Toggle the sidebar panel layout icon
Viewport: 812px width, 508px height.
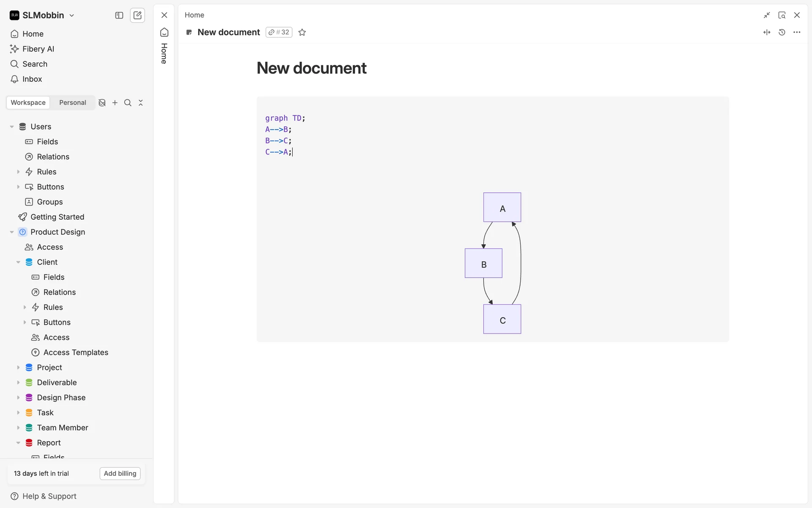pos(119,15)
